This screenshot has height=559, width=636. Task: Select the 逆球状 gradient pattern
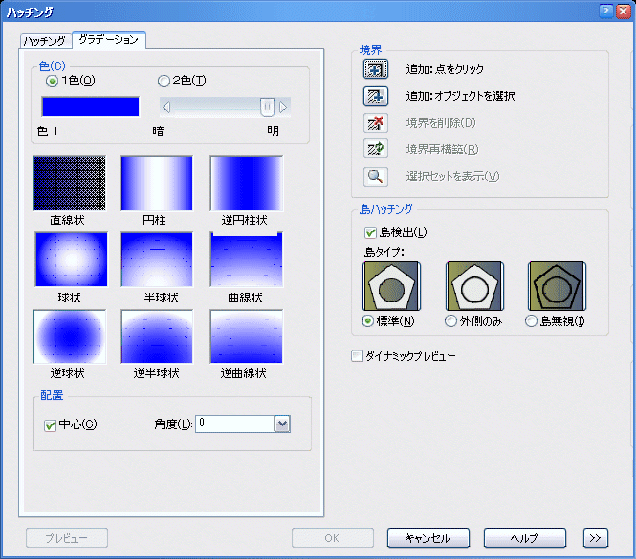(69, 337)
